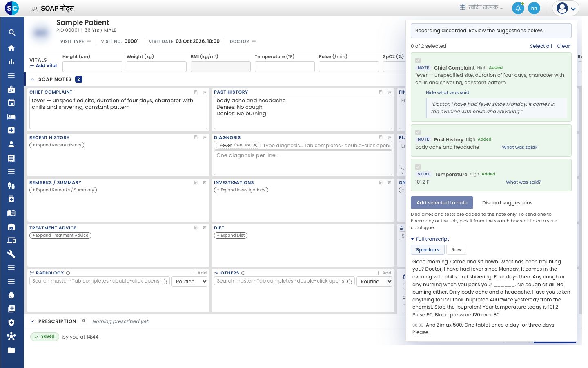Open the bed icon in the sidebar
Image resolution: width=588 pixels, height=368 pixels.
pos(11,117)
